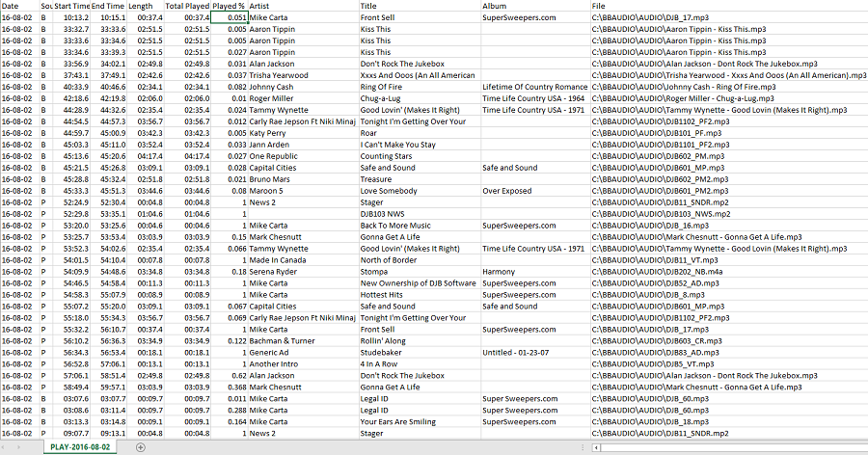Image resolution: width=868 pixels, height=455 pixels.
Task: Select the Studebaker title cell
Action: tap(420, 353)
